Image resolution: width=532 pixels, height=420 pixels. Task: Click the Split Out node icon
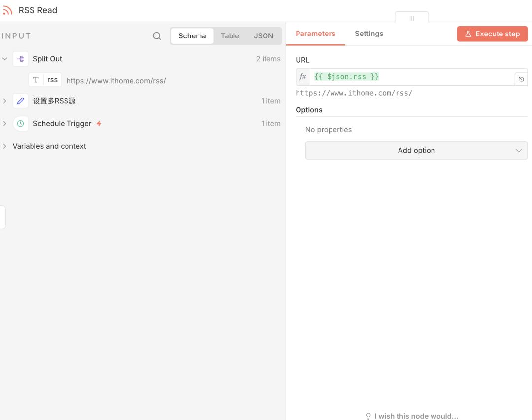pos(20,59)
